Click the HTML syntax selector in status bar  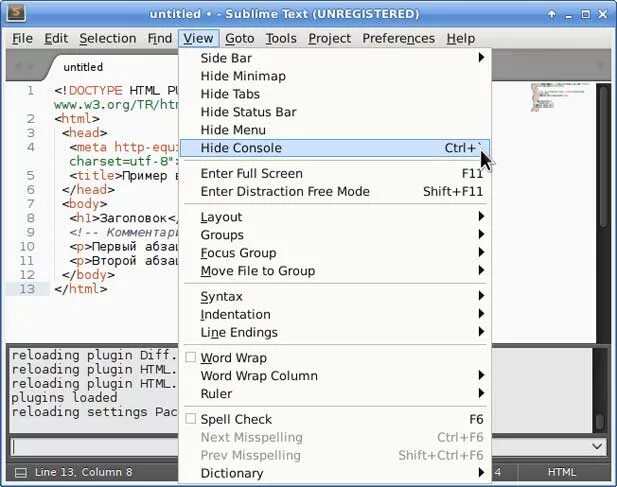562,472
